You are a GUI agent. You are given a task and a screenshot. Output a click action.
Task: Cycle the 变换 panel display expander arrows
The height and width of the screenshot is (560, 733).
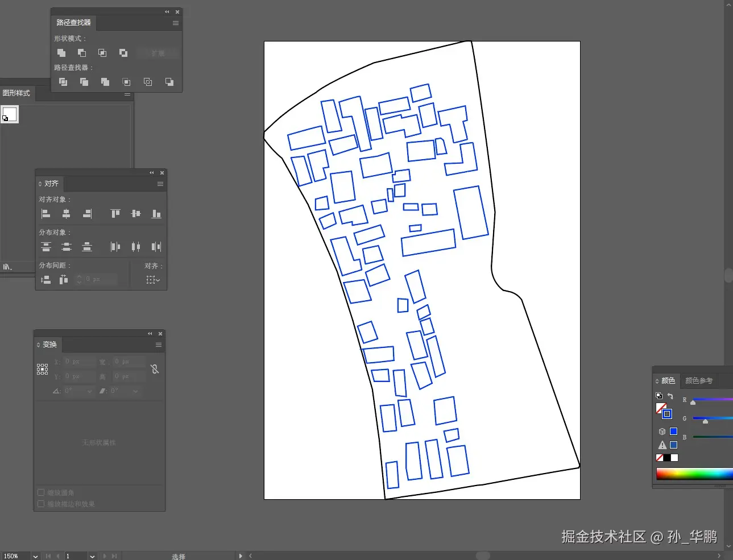pyautogui.click(x=38, y=345)
